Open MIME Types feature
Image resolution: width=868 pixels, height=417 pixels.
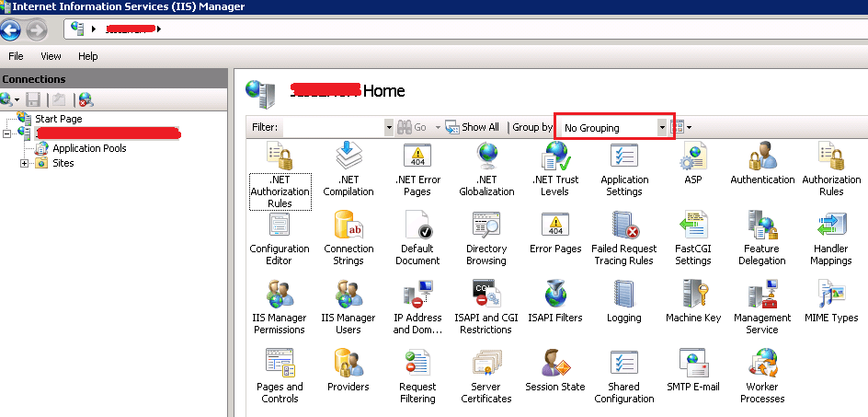pos(831,302)
